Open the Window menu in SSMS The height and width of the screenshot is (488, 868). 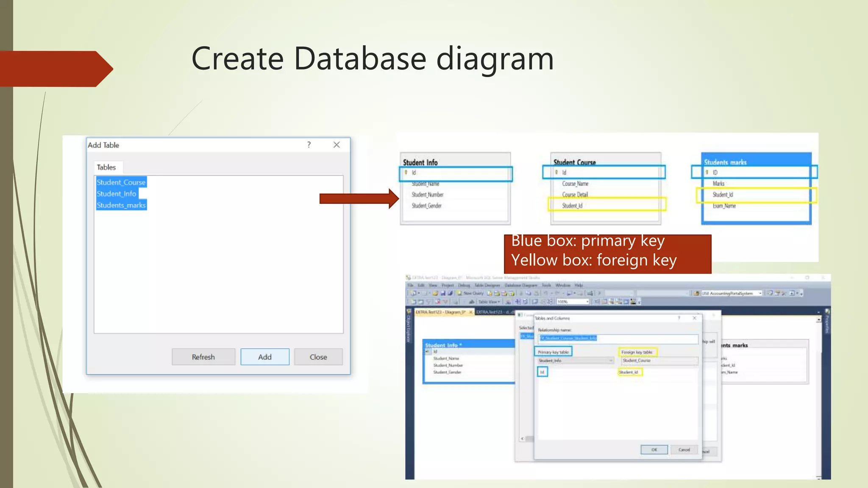[563, 285]
